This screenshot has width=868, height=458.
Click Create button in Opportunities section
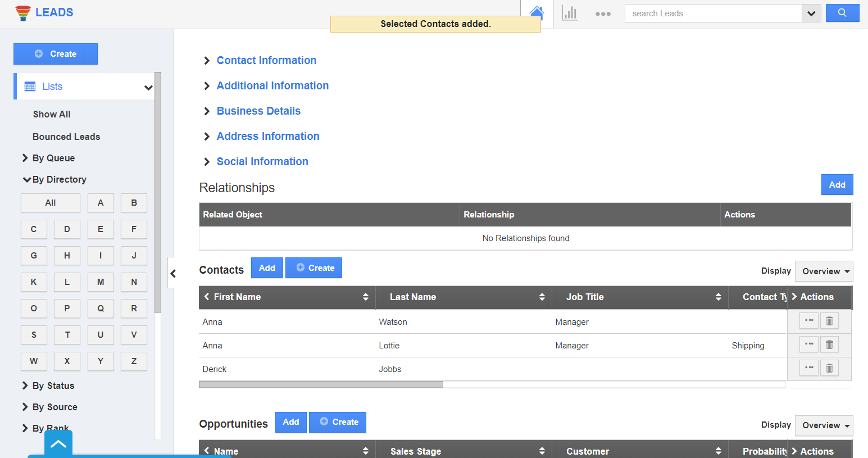coord(338,422)
